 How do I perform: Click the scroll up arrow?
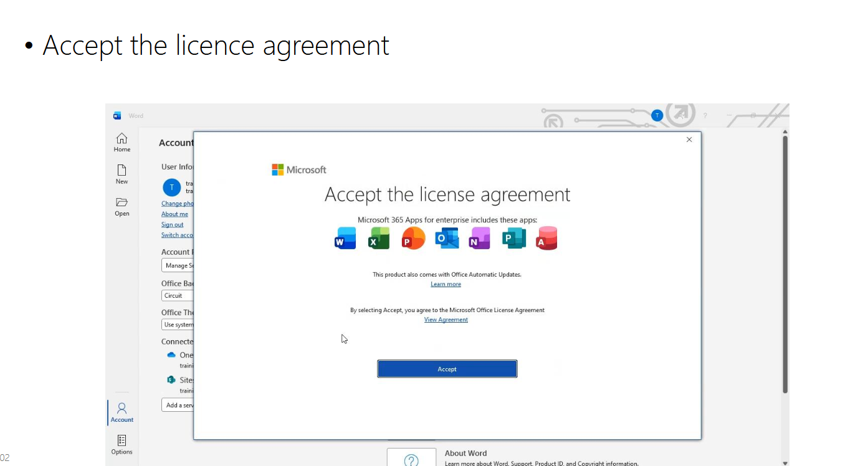point(785,132)
